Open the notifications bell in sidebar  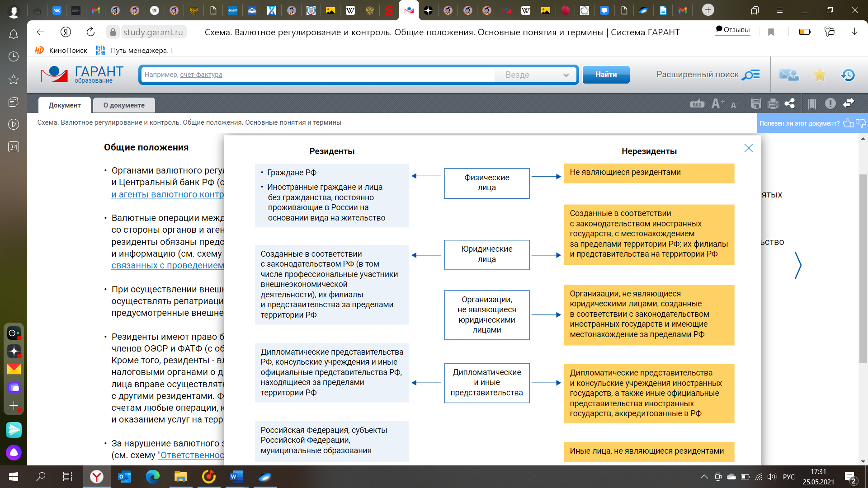(14, 34)
